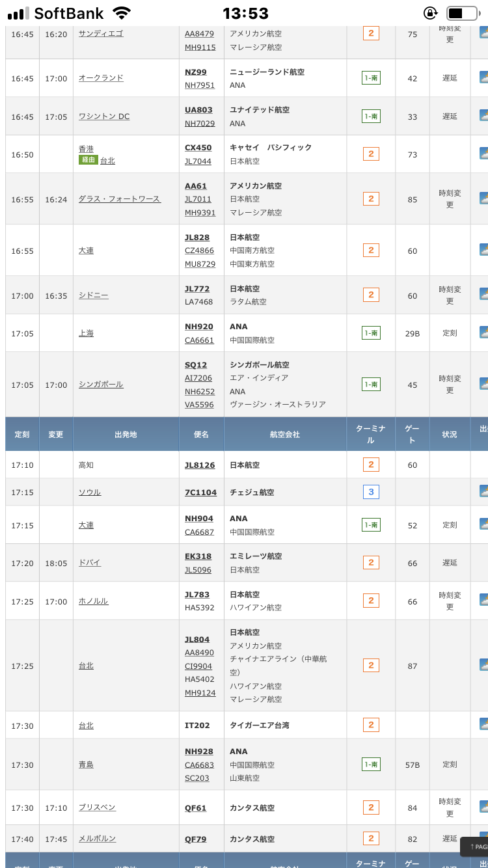Tap the terminal 2 badge in the EK318 row
The height and width of the screenshot is (868, 488).
371,563
